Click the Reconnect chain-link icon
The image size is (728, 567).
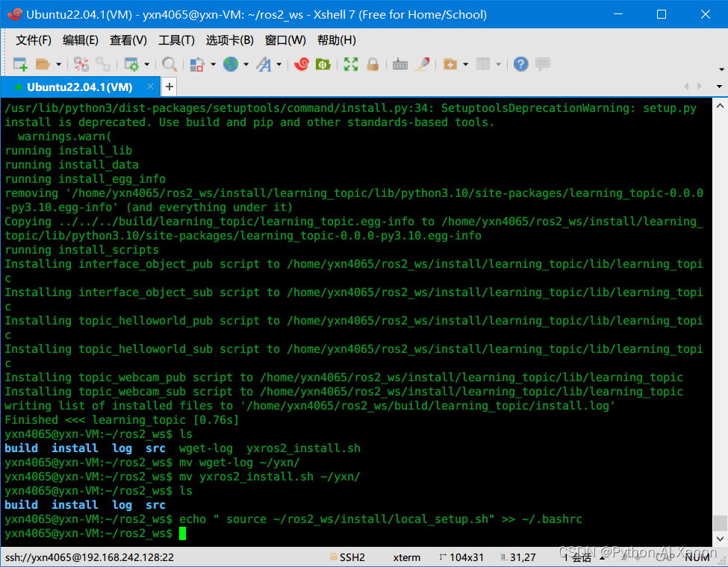(102, 64)
